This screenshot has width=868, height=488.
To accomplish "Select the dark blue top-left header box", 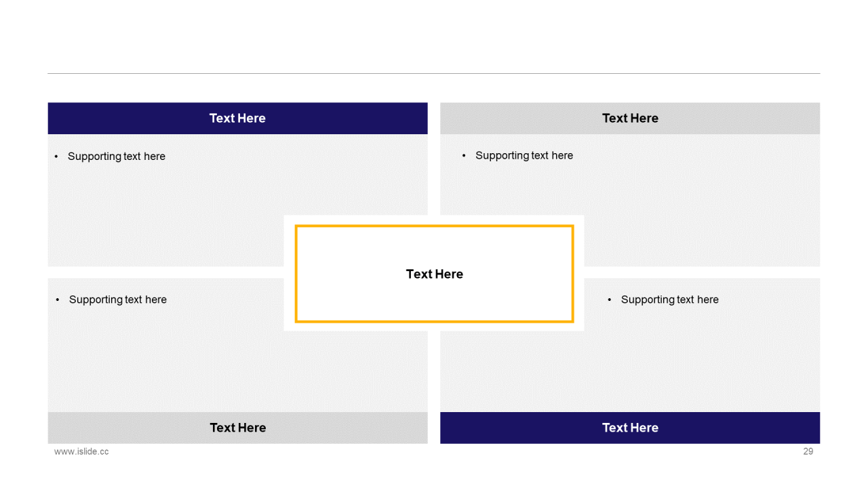I will click(x=237, y=118).
